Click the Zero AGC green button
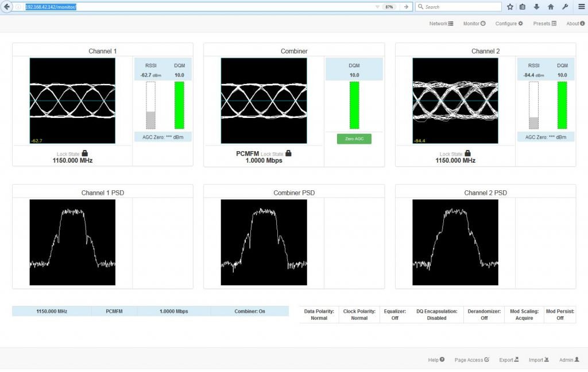The height and width of the screenshot is (372, 588). click(x=354, y=139)
